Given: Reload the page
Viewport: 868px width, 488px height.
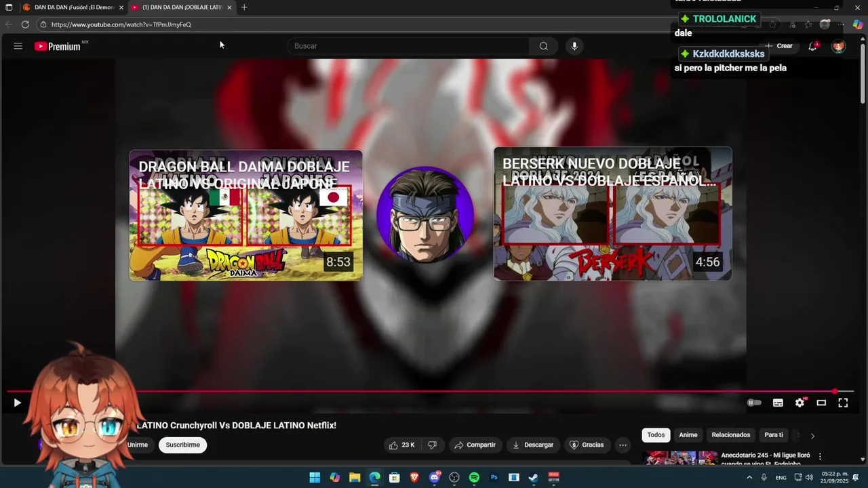Looking at the screenshot, I should pyautogui.click(x=25, y=24).
